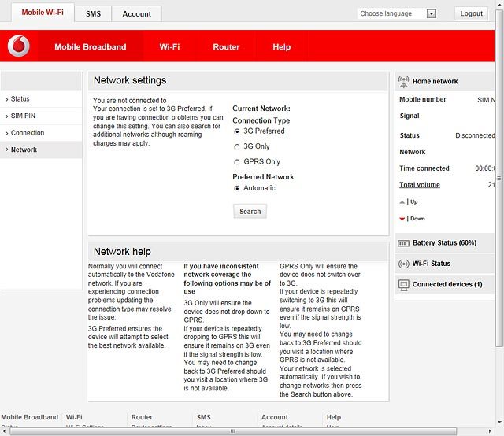
Task: Click the horizontal scrollbar right arrow
Action: click(x=490, y=431)
